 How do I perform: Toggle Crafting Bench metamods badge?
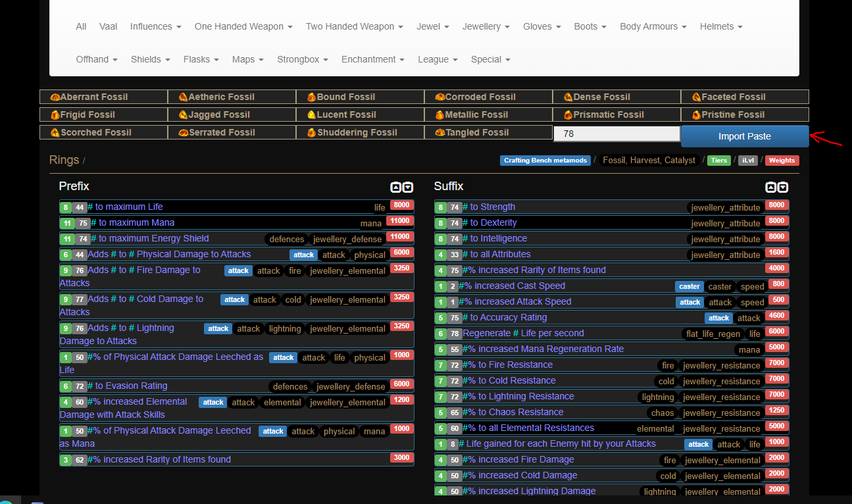pos(545,161)
